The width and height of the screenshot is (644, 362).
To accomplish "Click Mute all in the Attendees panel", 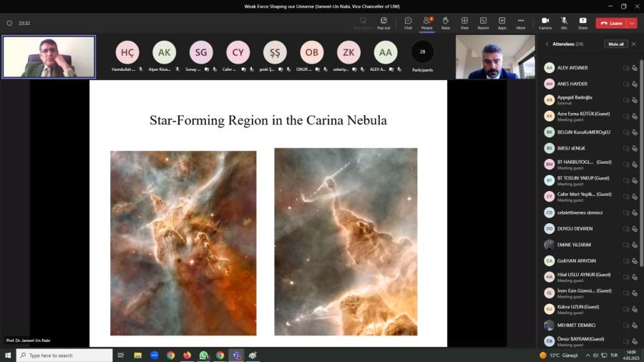I will coord(615,44).
